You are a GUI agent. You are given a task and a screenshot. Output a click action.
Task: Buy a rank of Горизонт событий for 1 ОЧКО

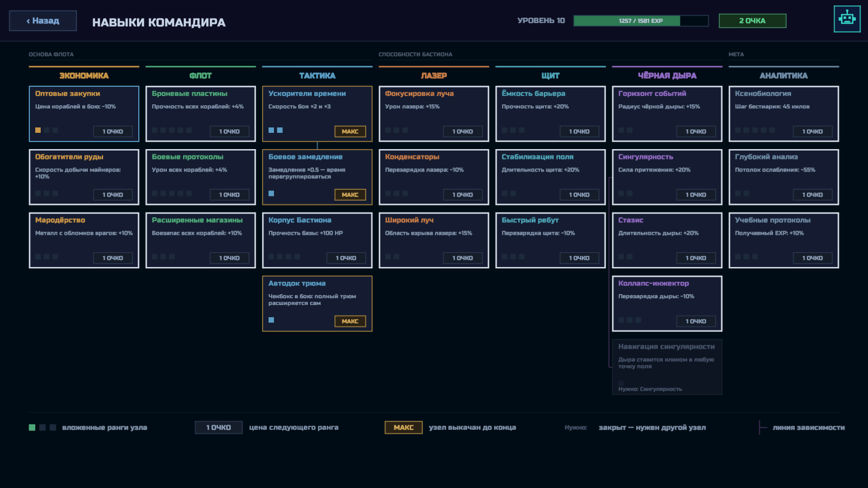click(696, 131)
